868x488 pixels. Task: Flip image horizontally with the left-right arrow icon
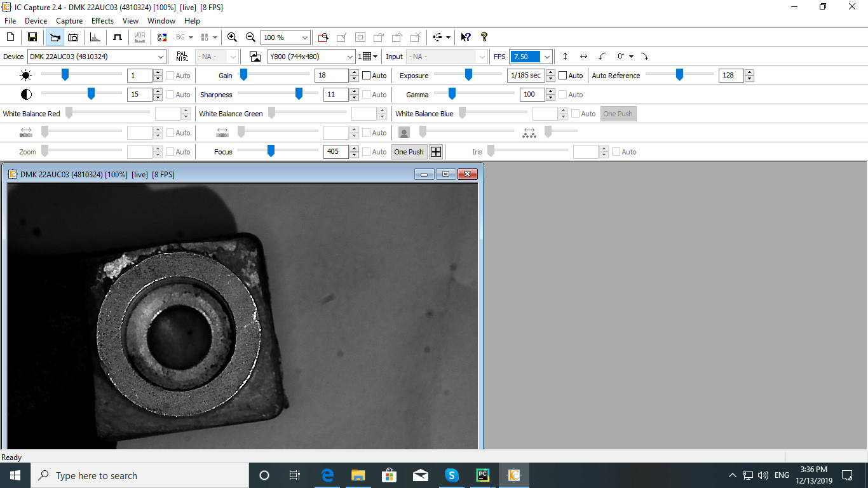click(x=583, y=57)
